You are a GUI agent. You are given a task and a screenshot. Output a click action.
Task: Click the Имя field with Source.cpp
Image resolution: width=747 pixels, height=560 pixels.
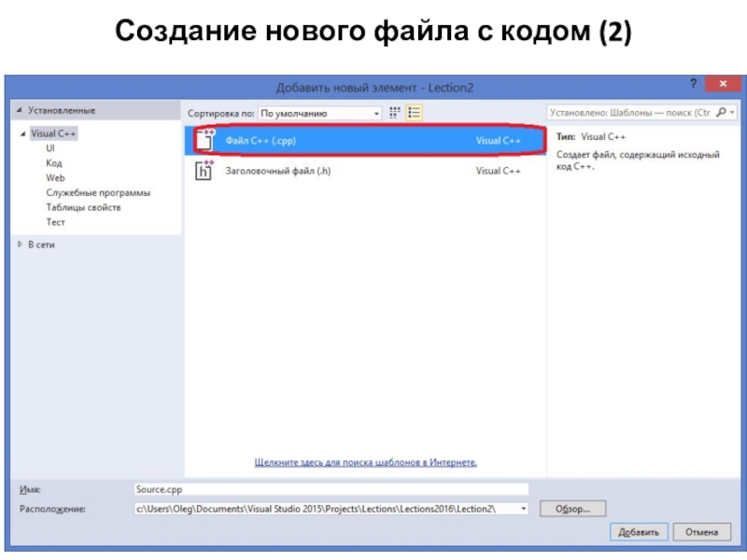[x=331, y=489]
